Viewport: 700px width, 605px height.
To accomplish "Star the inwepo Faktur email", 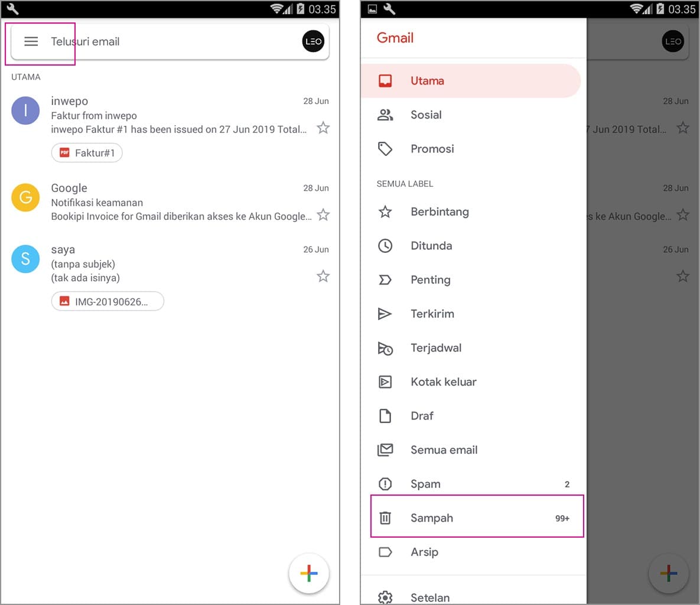I will [x=323, y=128].
